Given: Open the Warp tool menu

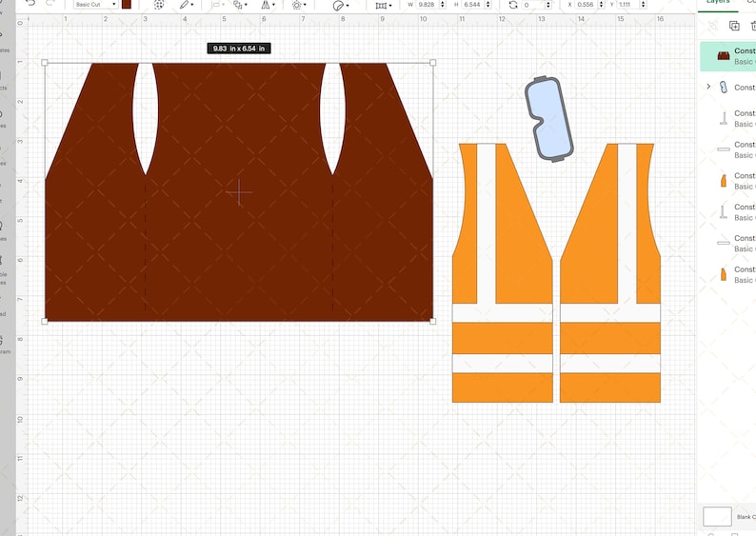Looking at the screenshot, I should click(x=384, y=6).
